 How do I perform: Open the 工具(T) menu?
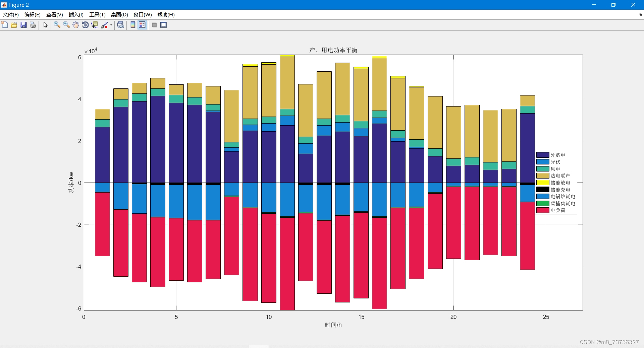97,15
